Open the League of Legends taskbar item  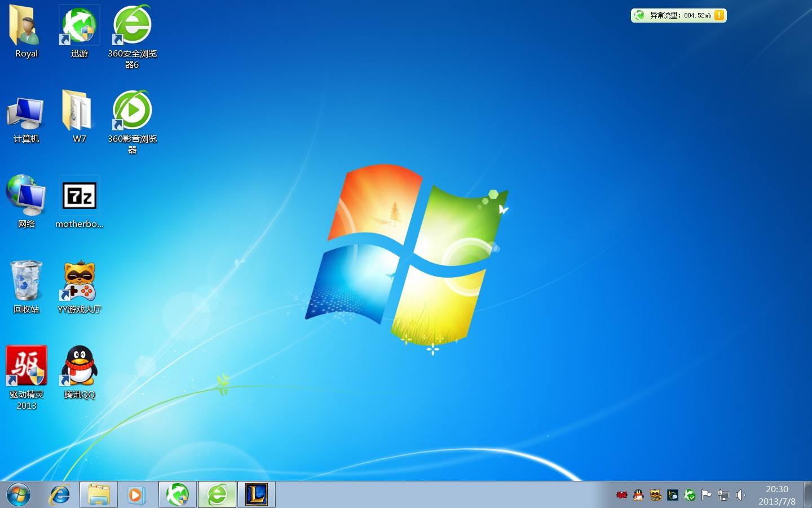pyautogui.click(x=257, y=495)
